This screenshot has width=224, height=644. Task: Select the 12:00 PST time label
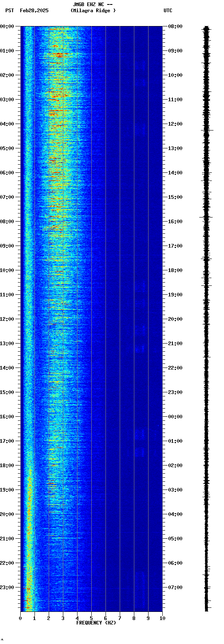[x=7, y=319]
